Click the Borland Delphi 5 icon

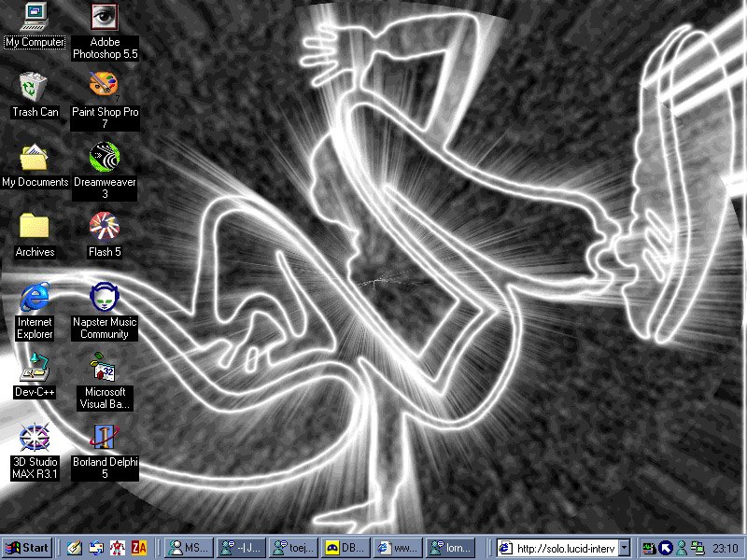(x=105, y=437)
